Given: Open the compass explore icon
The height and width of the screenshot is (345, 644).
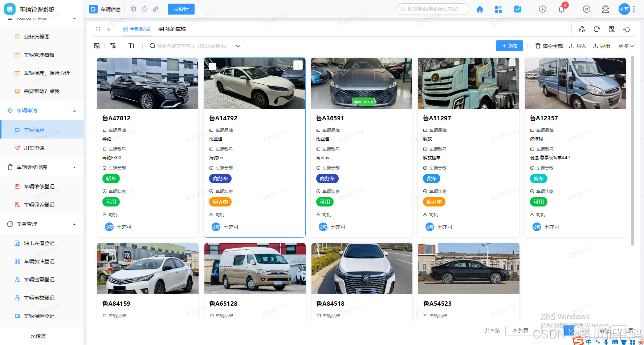Looking at the screenshot, I should tap(587, 9).
